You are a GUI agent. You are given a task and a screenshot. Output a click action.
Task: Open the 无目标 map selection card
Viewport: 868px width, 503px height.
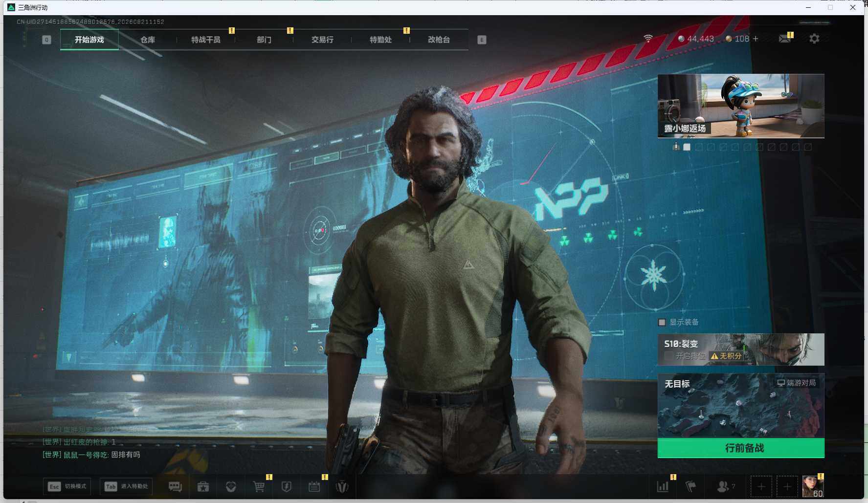tap(741, 406)
